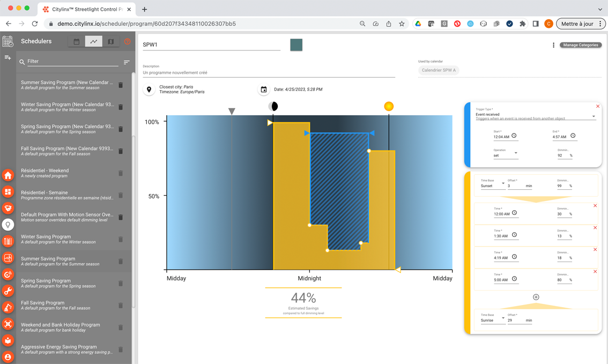
Task: Open the dashboard tiles icon in left sidebar
Action: tap(8, 191)
